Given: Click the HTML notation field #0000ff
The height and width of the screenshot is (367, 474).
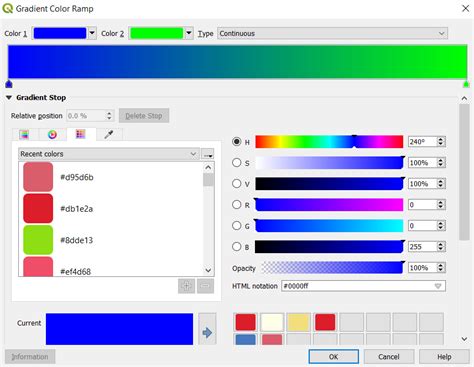Looking at the screenshot, I should click(x=363, y=286).
